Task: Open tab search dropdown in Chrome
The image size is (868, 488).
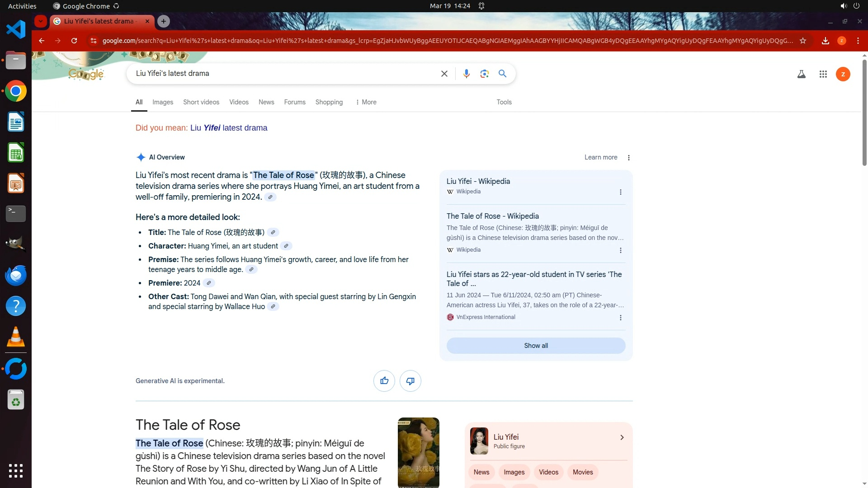Action: pyautogui.click(x=41, y=21)
